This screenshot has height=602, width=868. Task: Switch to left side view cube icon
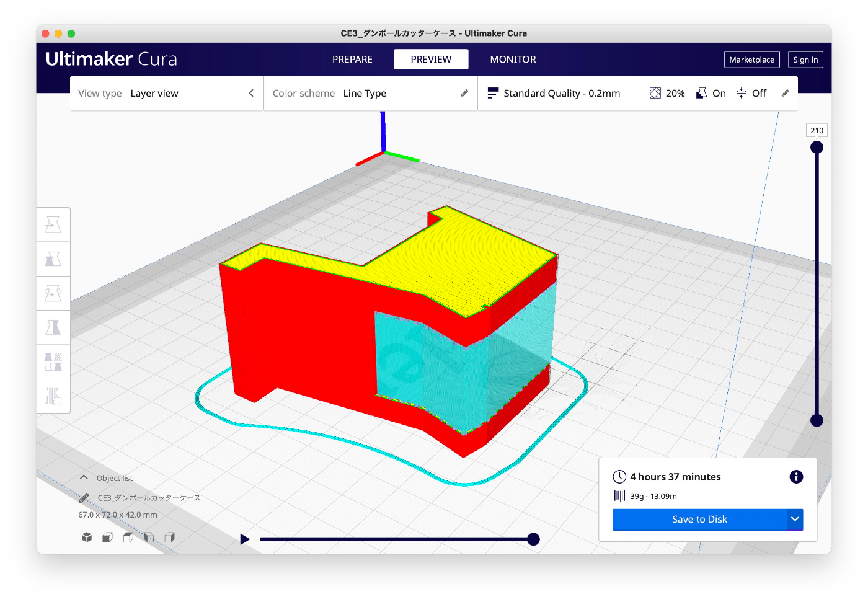coord(149,537)
